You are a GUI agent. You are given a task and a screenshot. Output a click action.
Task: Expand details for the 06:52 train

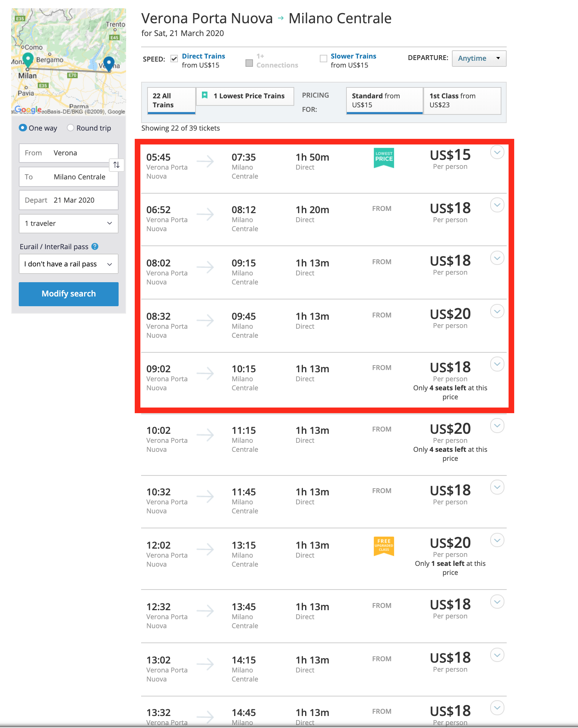pyautogui.click(x=497, y=205)
